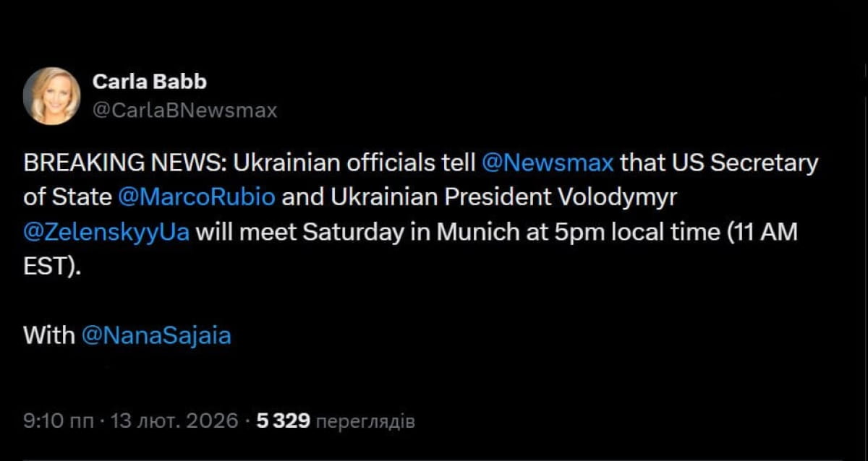Click the 13 лют. 2026 date
The image size is (868, 461).
coord(174,421)
